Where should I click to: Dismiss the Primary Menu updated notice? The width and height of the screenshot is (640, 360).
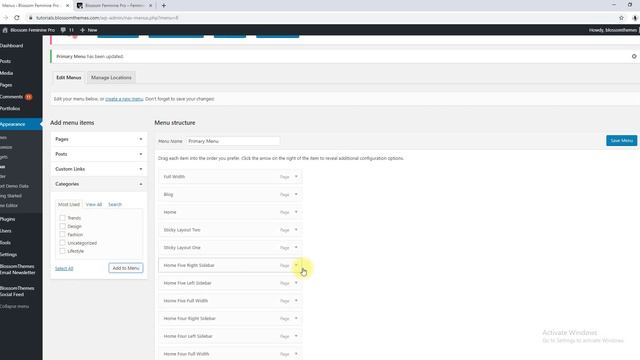coord(634,56)
